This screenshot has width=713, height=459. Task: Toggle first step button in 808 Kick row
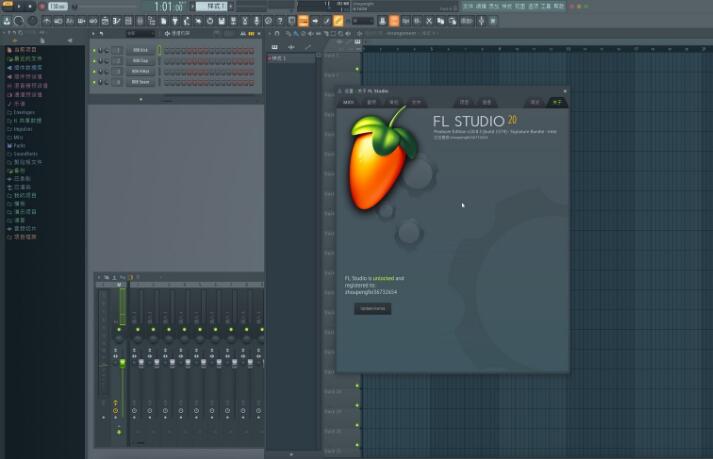click(166, 50)
